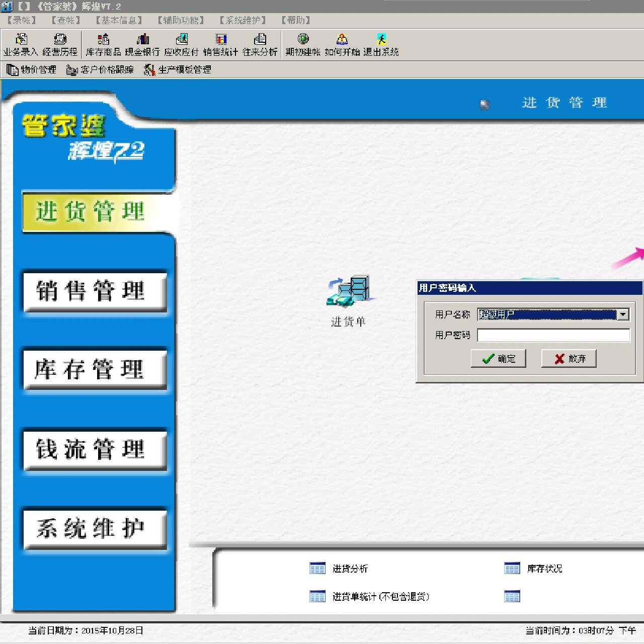Open the 进货单 icon in main panel
Image resolution: width=644 pixels, height=644 pixels.
click(x=349, y=291)
